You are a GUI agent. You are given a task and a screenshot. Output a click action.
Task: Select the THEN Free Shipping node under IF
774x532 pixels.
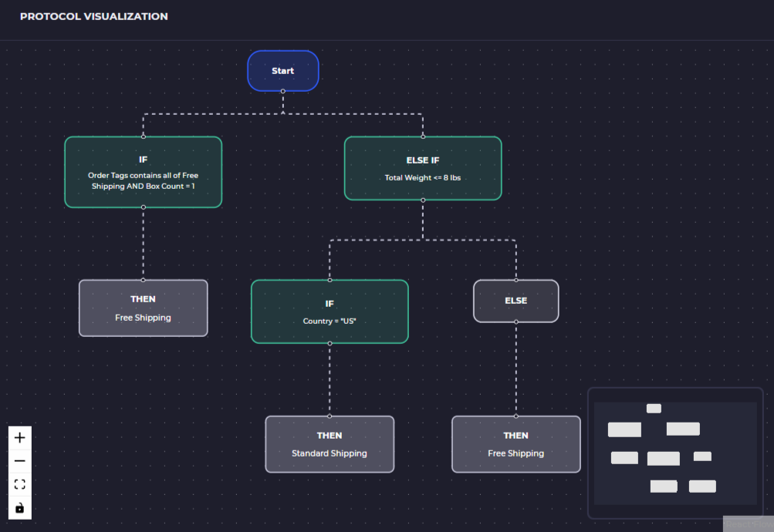point(143,308)
